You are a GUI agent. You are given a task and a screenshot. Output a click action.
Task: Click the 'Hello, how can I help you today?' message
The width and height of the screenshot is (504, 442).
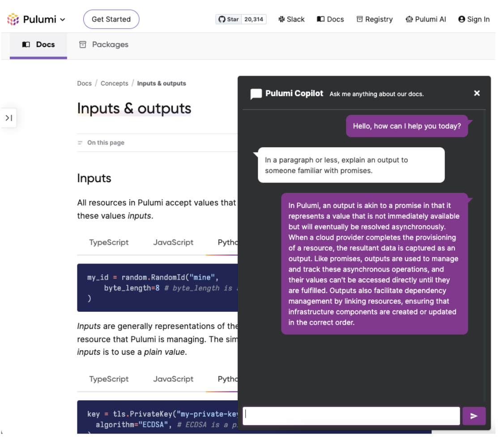coord(406,126)
